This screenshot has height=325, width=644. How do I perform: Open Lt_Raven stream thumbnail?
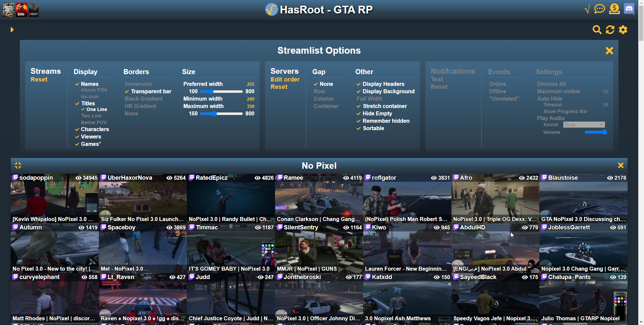[143, 298]
